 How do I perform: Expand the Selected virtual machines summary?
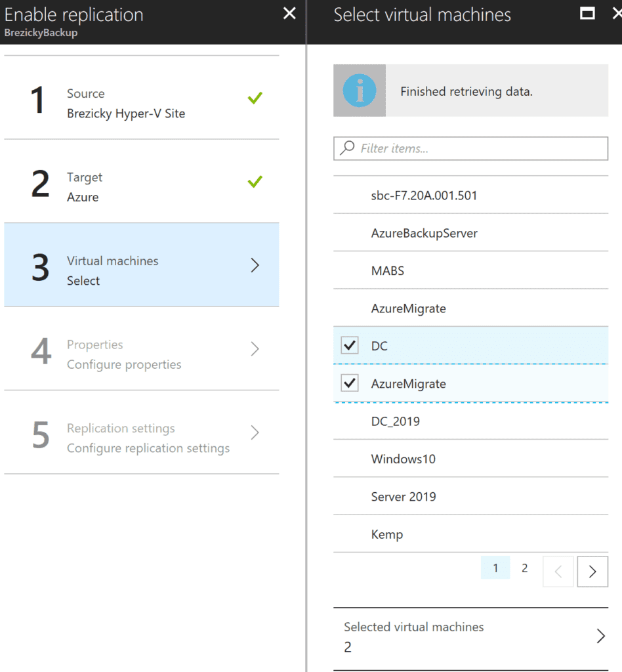[471, 637]
